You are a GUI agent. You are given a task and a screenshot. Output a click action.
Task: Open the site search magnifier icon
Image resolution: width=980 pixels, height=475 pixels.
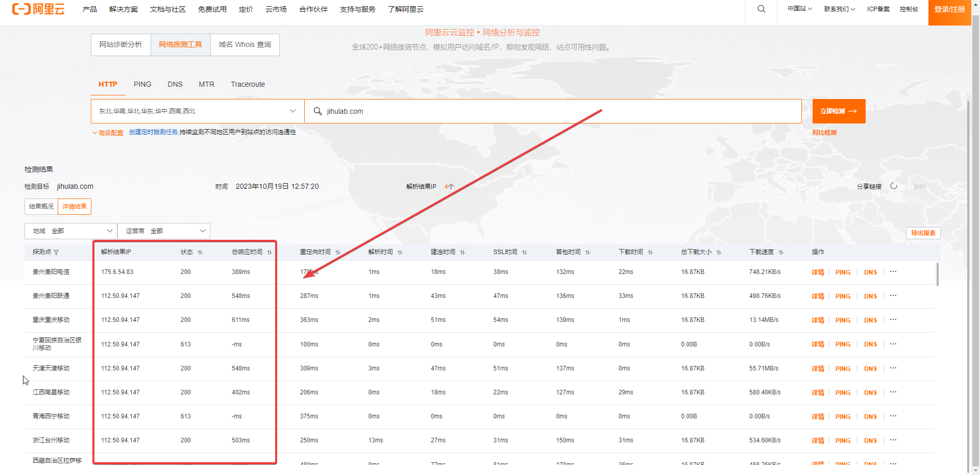click(x=761, y=9)
